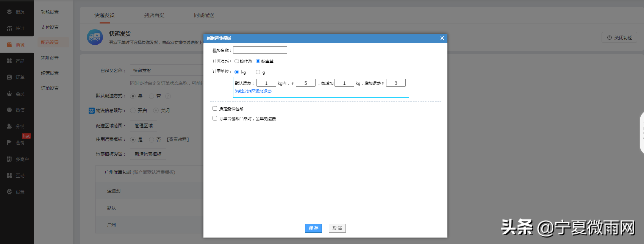Select 否 for 默认配送方式
The width and height of the screenshot is (644, 244).
point(152,96)
